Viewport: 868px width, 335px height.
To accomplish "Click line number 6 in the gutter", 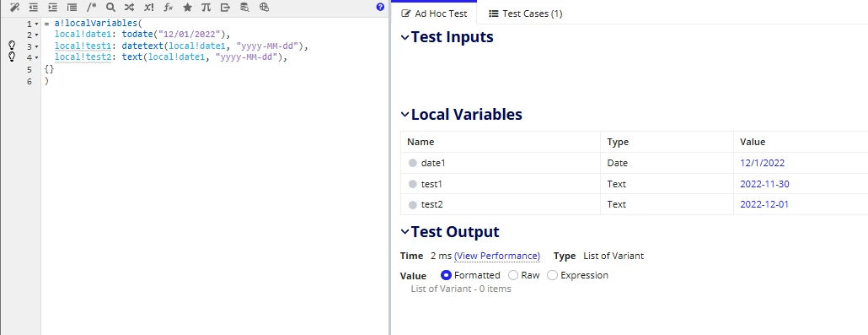I will pos(29,81).
